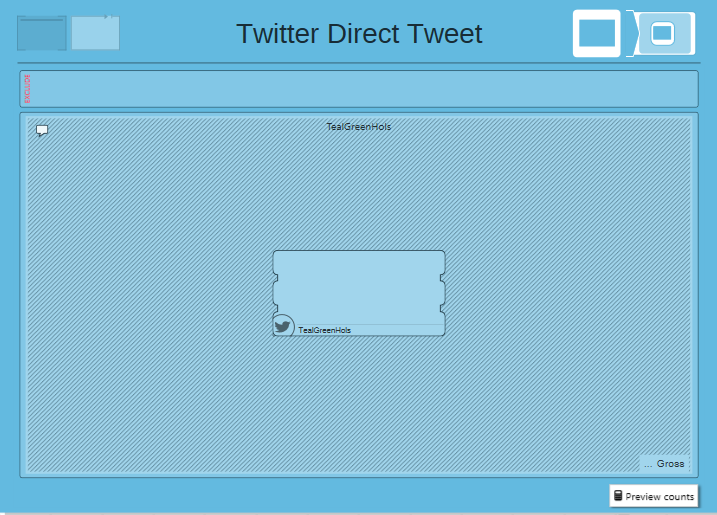Click the Gross label at bottom right

[670, 463]
